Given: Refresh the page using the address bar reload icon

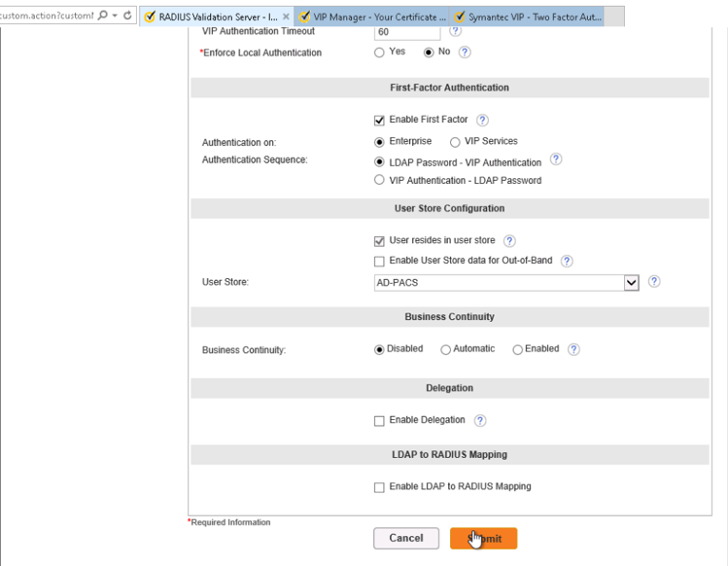Looking at the screenshot, I should tap(127, 16).
